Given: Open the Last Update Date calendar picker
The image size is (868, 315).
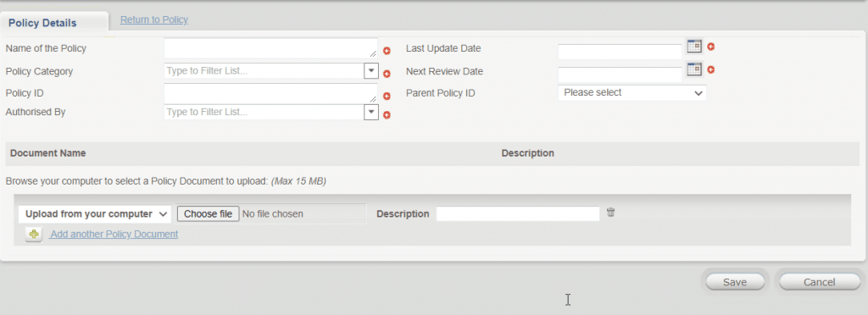Looking at the screenshot, I should (694, 47).
